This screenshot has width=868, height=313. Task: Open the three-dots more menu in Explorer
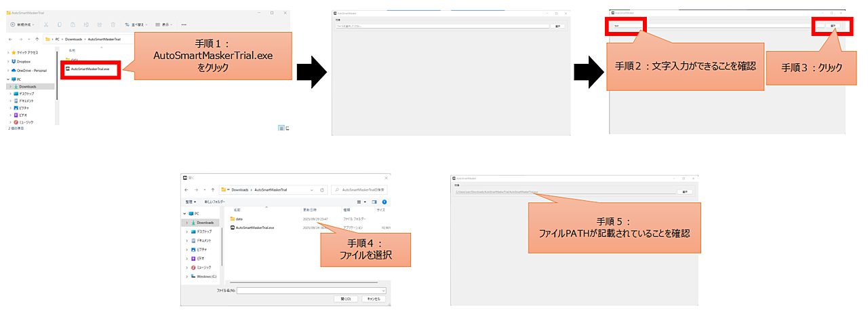click(x=184, y=24)
